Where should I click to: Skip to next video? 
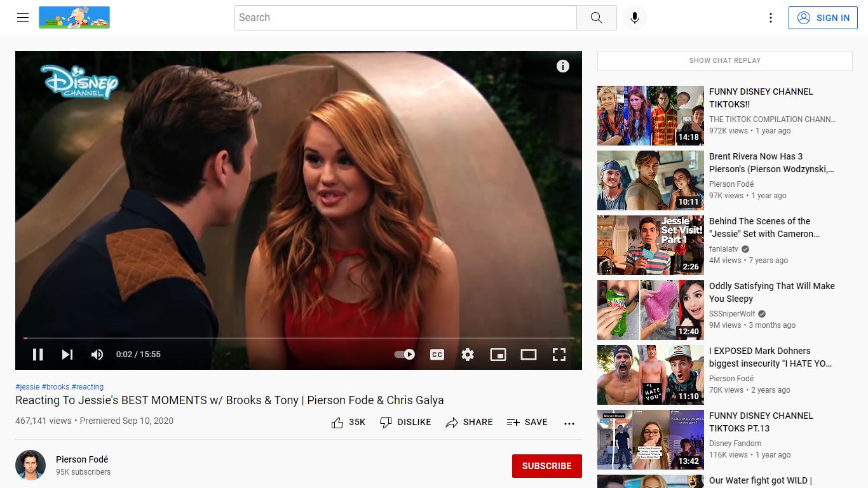pos(67,355)
